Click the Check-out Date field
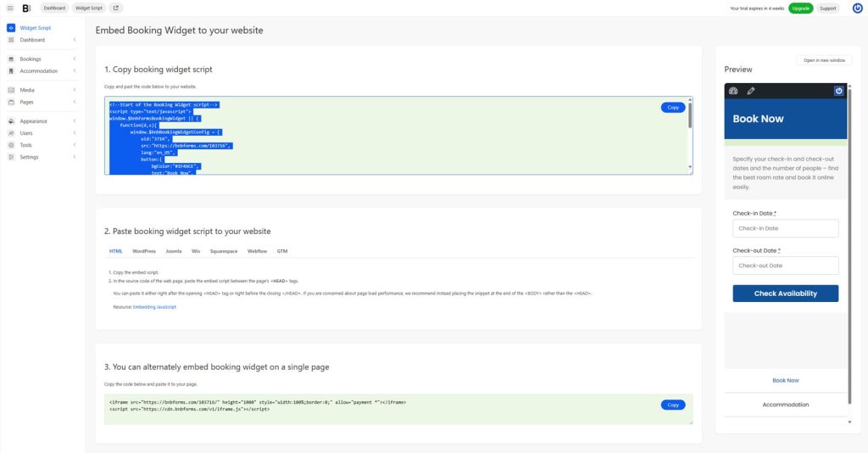This screenshot has width=868, height=453. [x=785, y=266]
